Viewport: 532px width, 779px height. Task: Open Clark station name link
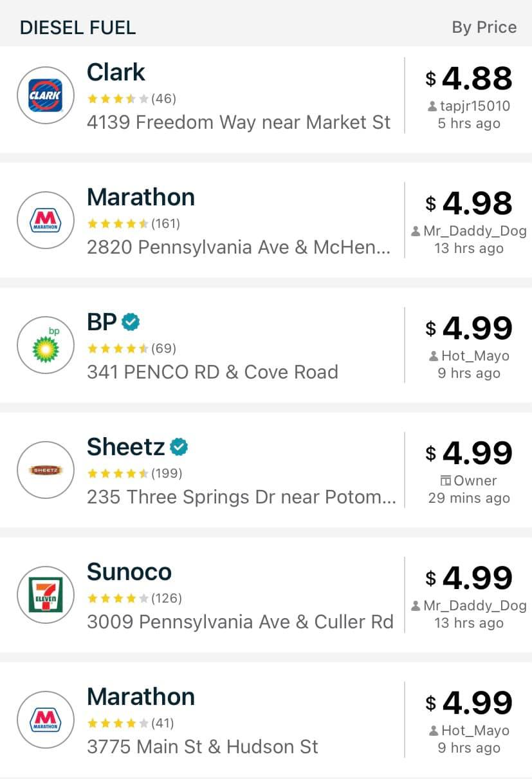pyautogui.click(x=116, y=72)
